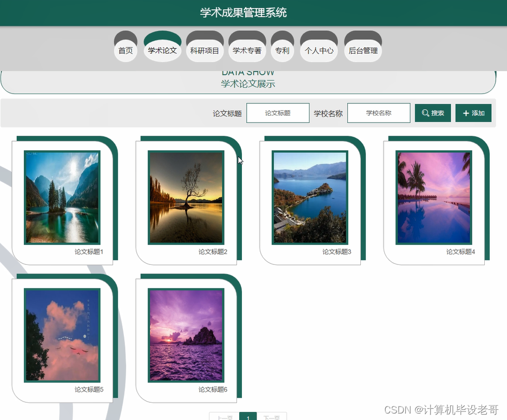The width and height of the screenshot is (507, 420).
Task: Click the text 论文标题4
Action: tap(460, 252)
